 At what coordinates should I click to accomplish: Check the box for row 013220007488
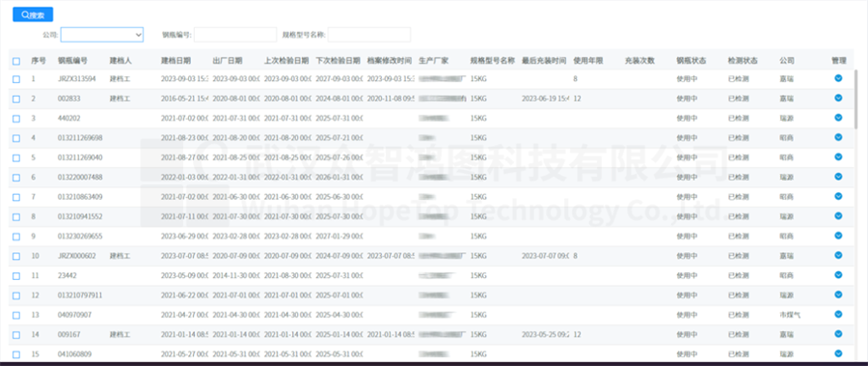point(16,178)
